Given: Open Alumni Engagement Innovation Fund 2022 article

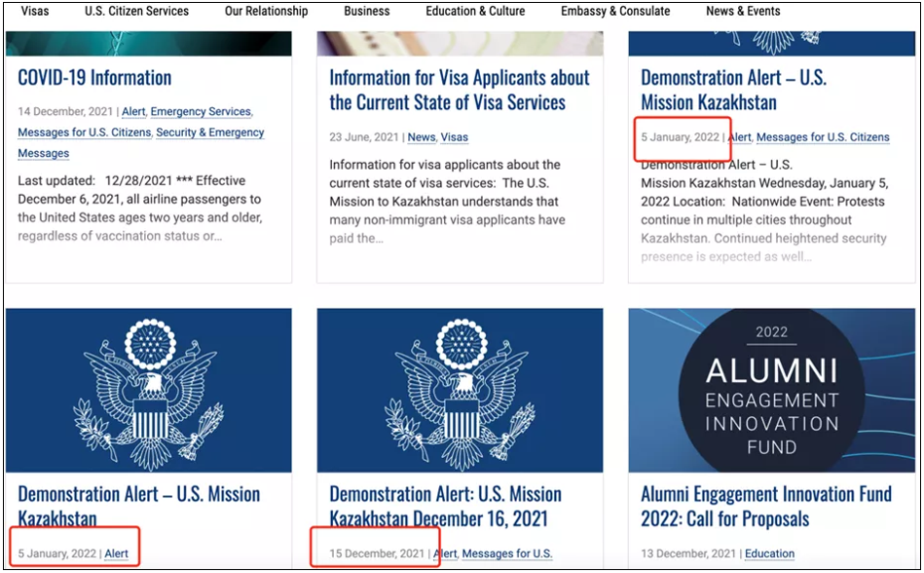Looking at the screenshot, I should [x=766, y=507].
